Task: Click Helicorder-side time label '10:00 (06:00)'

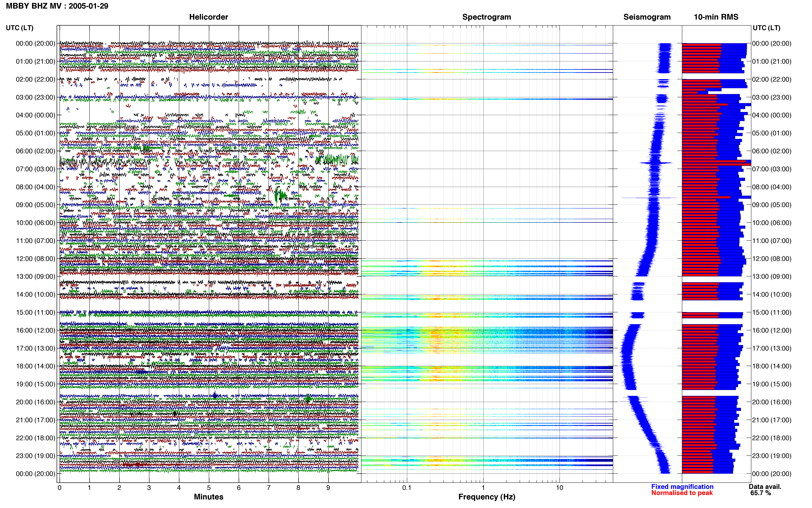Action: tap(36, 223)
